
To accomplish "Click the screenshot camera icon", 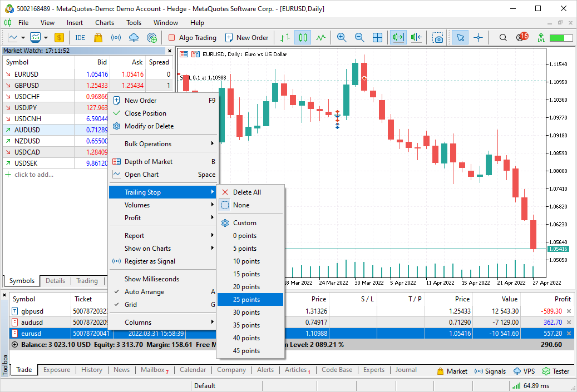I will tap(438, 38).
